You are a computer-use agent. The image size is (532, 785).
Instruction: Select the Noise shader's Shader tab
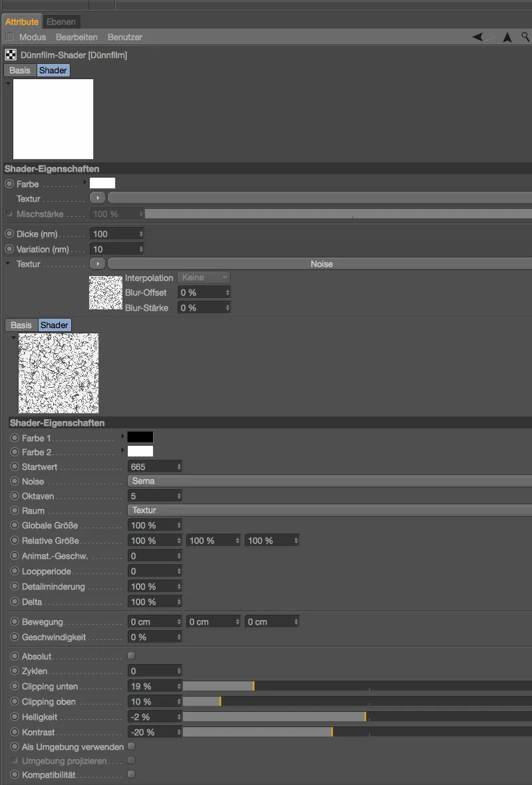[x=55, y=325]
